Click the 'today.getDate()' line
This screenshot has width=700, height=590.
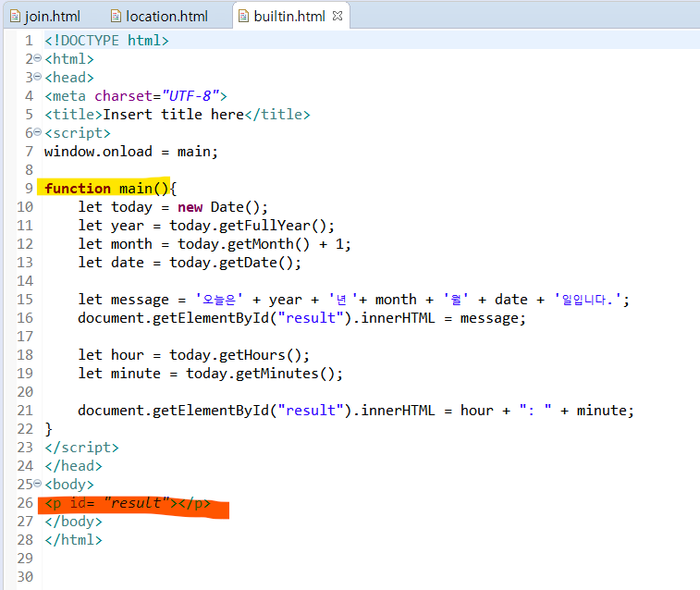[190, 263]
